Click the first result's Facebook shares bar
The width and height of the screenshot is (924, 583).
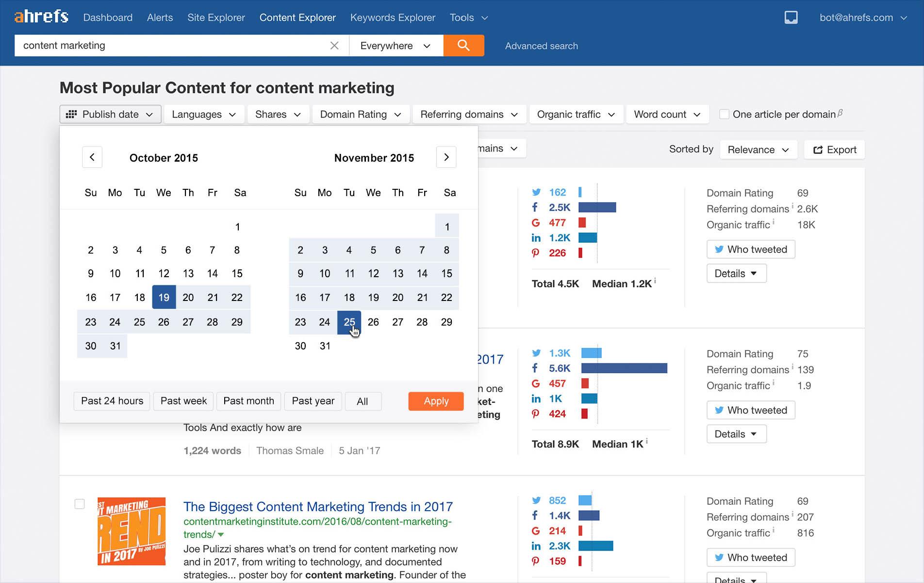pyautogui.click(x=597, y=207)
